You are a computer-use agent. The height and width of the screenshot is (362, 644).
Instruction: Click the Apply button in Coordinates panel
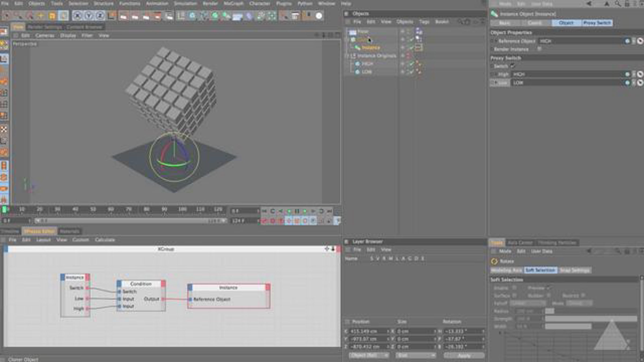(464, 356)
